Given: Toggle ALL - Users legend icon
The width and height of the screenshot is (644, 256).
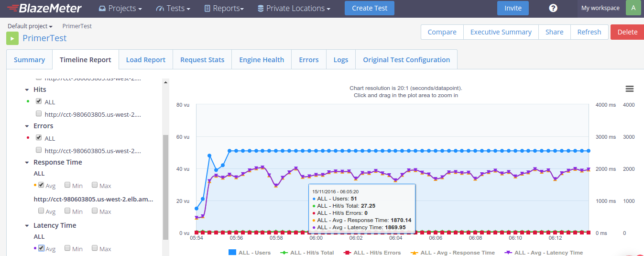Looking at the screenshot, I should point(232,253).
